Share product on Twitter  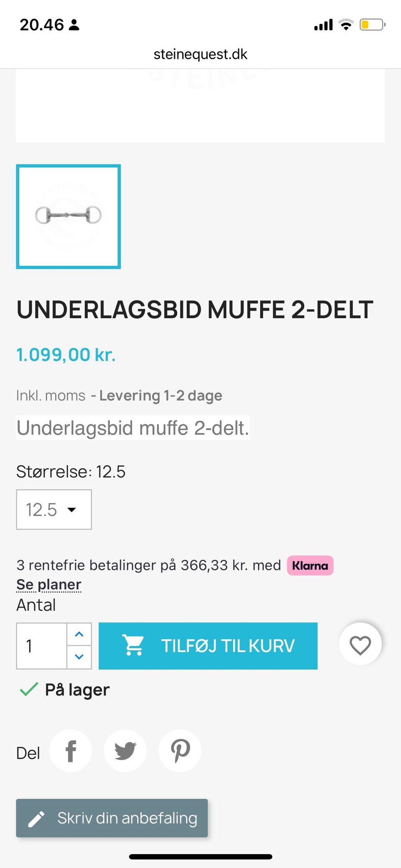click(125, 751)
